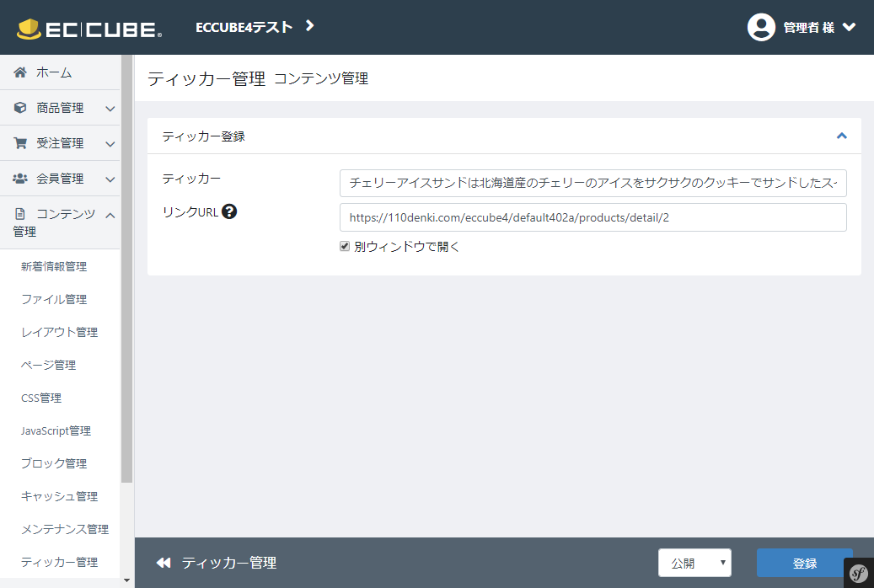Focus the ティッカー text input field
This screenshot has width=874, height=588.
593,184
